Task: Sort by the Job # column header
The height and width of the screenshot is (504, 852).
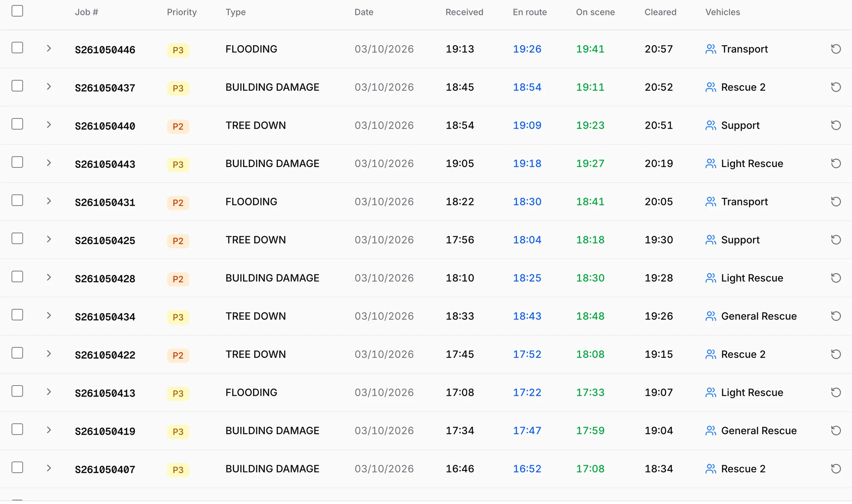Action: [86, 12]
